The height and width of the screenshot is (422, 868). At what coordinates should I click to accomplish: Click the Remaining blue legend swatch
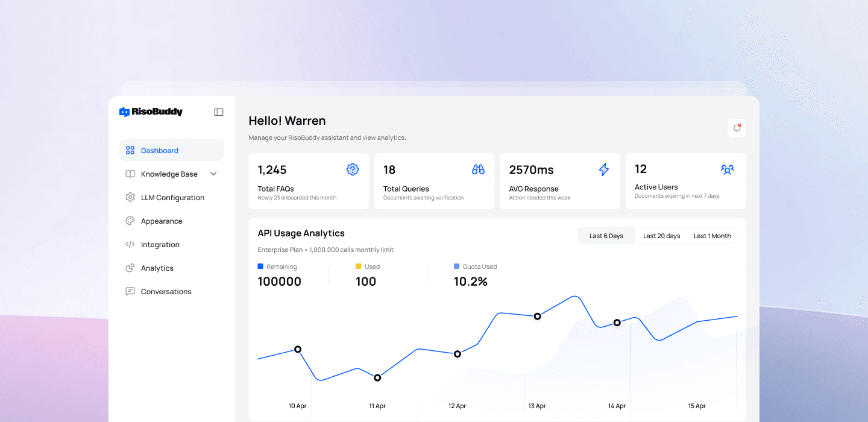point(260,266)
